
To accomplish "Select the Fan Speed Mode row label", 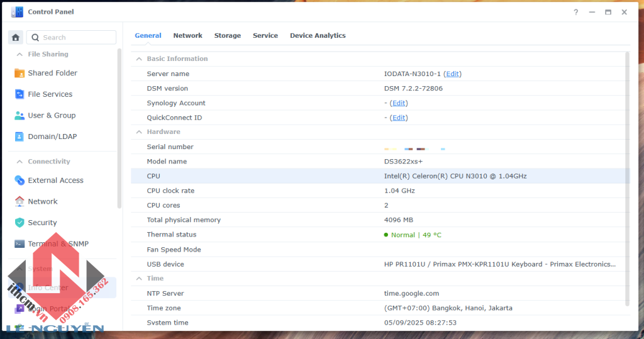I will (174, 250).
